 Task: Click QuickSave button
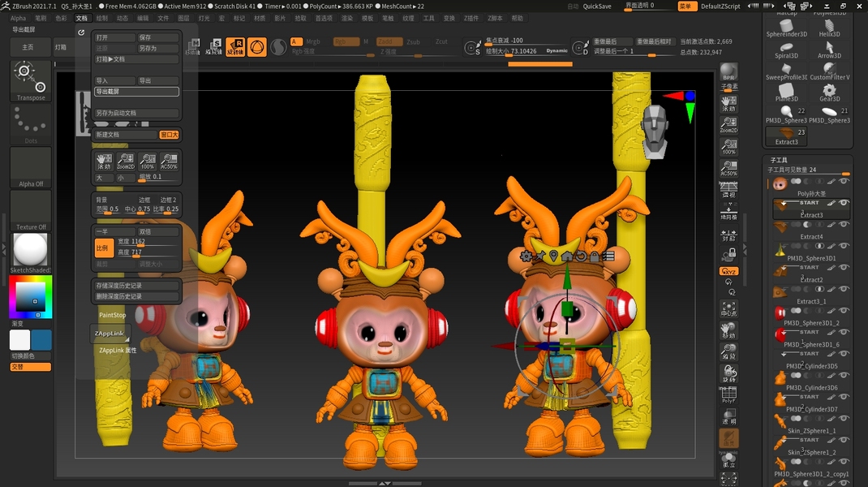(x=597, y=6)
